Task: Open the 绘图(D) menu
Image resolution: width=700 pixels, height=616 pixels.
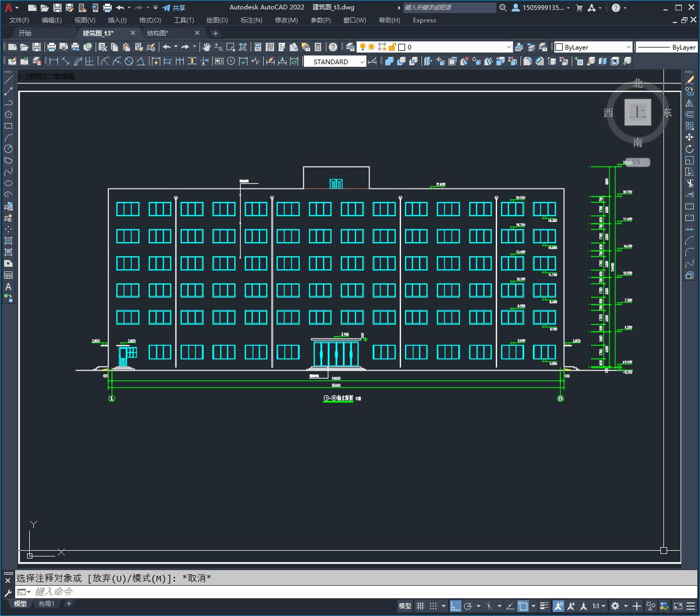Action: point(217,20)
